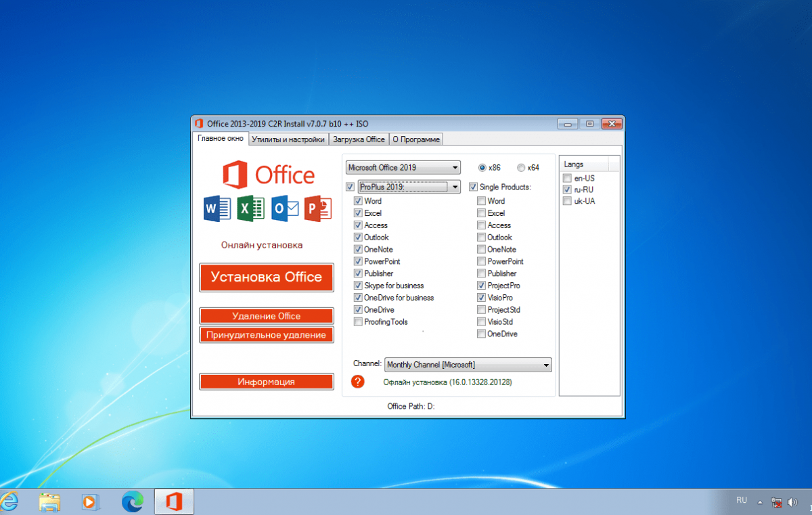Click Удаление Office button
Image resolution: width=812 pixels, height=515 pixels.
[267, 316]
